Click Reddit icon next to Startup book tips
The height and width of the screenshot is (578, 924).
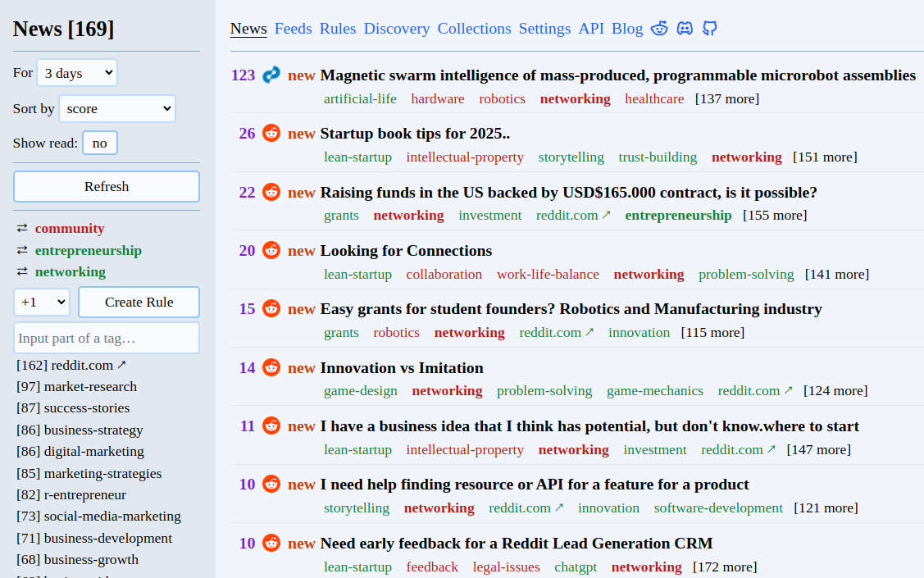pyautogui.click(x=271, y=133)
